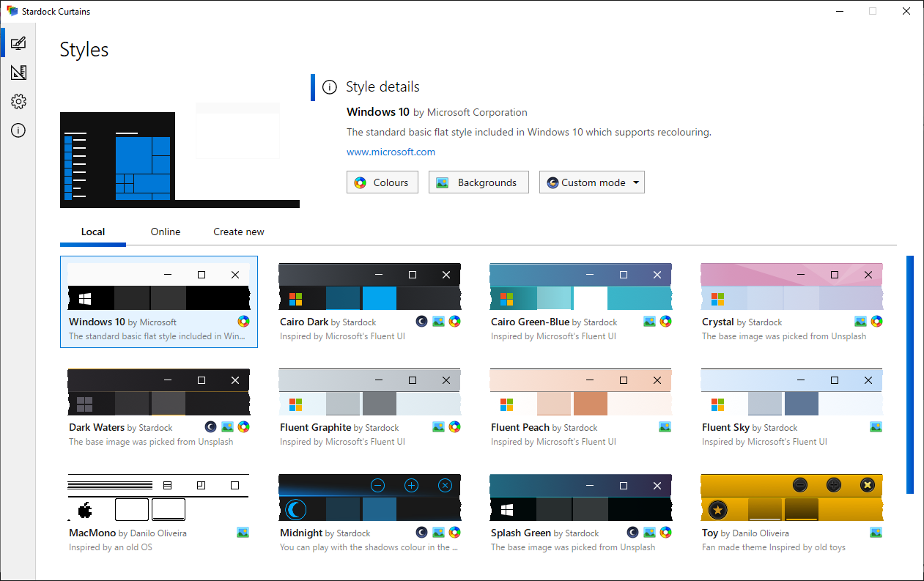This screenshot has height=581, width=924.
Task: Click colour wheel icon on Midnight card
Action: (454, 533)
